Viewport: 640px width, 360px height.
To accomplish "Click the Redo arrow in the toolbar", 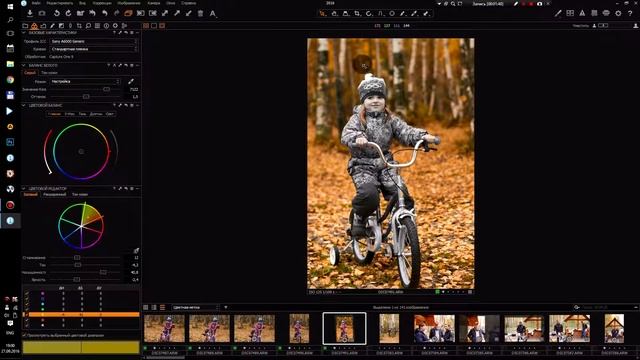I will (x=116, y=13).
